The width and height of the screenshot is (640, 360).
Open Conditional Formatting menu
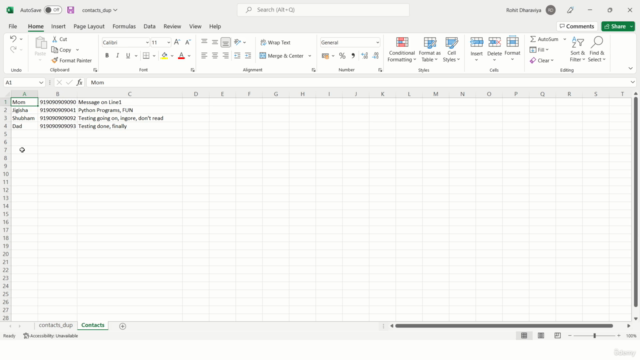(402, 49)
